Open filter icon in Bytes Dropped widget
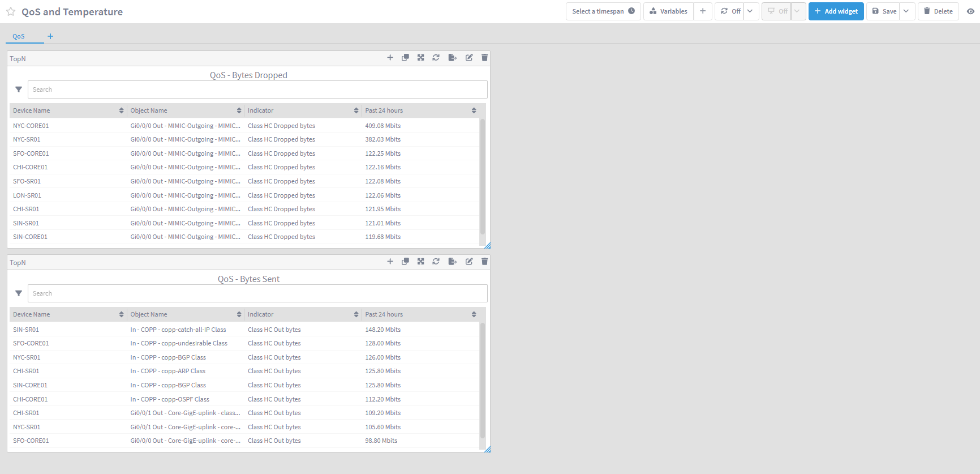Image resolution: width=980 pixels, height=474 pixels. [19, 89]
